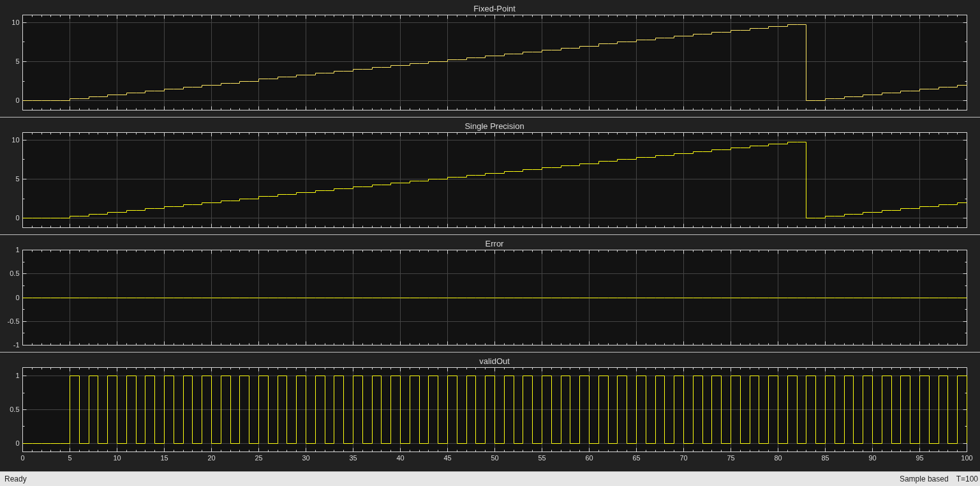Click x-axis tick label 50

tap(494, 458)
